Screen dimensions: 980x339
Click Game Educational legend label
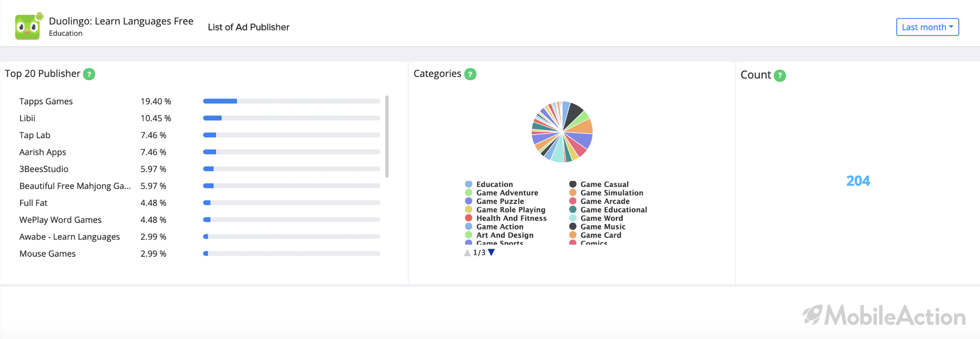pos(614,210)
